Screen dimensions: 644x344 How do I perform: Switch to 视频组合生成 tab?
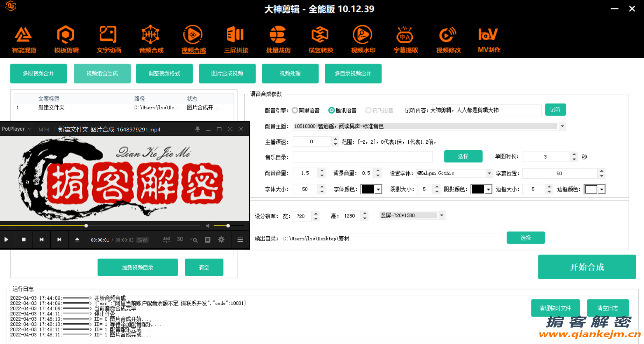(x=102, y=73)
